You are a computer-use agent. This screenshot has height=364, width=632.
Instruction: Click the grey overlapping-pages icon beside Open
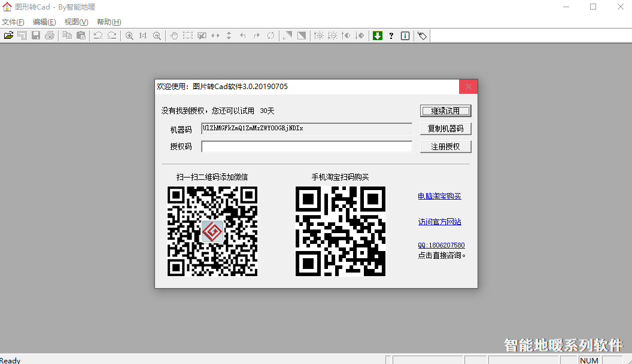click(22, 35)
